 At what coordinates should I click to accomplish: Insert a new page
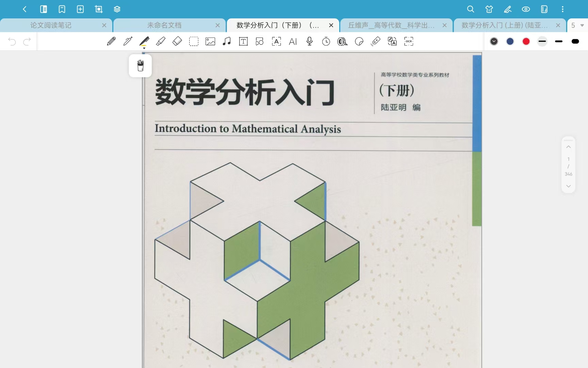(x=80, y=9)
